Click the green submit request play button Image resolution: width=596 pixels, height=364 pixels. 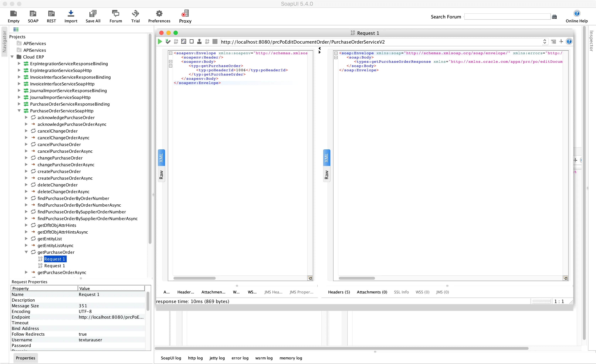[160, 42]
